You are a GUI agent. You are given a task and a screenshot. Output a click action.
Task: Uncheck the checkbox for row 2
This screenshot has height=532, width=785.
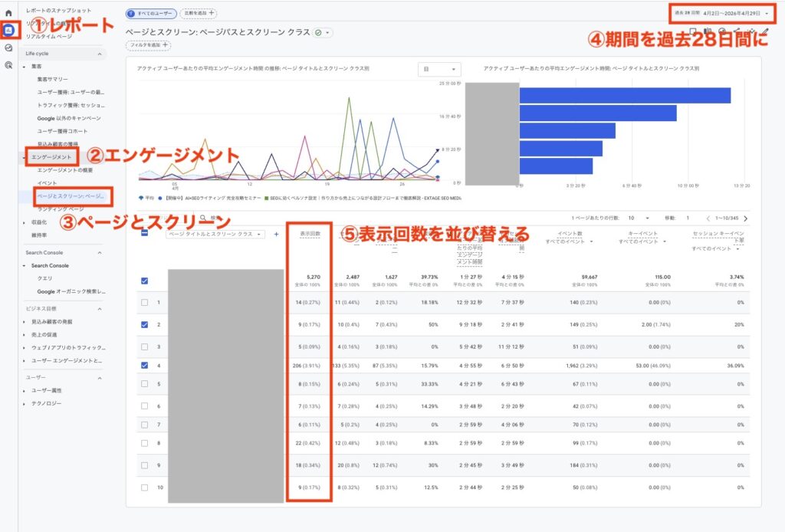144,325
